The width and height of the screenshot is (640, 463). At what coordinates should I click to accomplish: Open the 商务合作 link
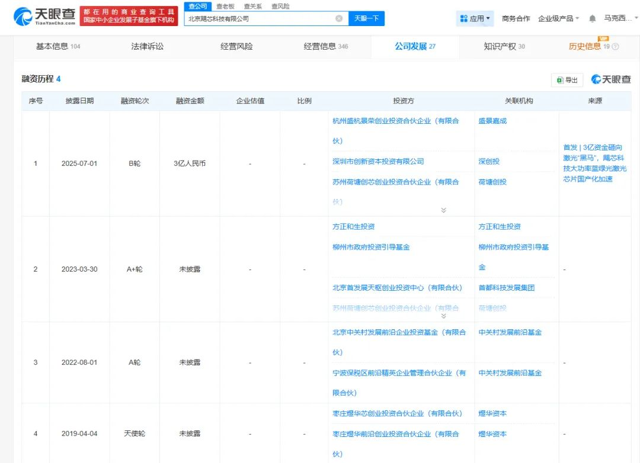click(516, 18)
